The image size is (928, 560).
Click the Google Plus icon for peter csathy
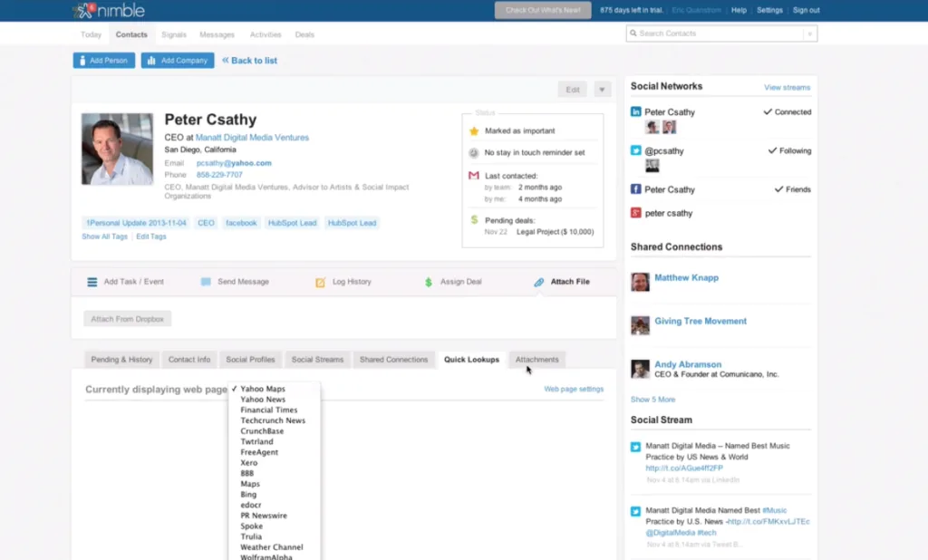tap(635, 213)
